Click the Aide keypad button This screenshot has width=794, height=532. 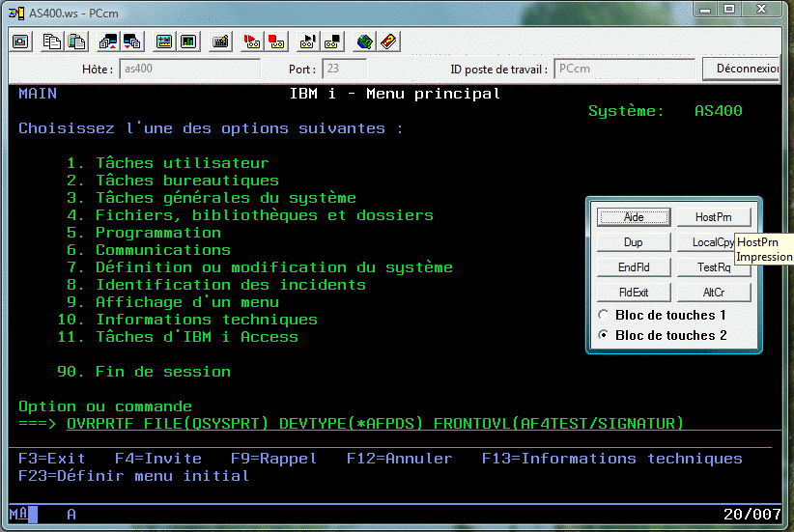(634, 217)
